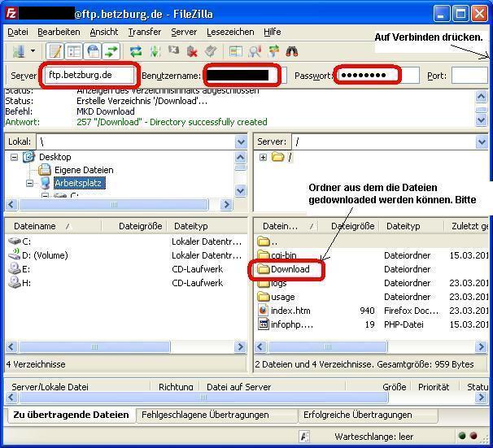Expand the remote root folder node
493x448 pixels.
tap(263, 157)
